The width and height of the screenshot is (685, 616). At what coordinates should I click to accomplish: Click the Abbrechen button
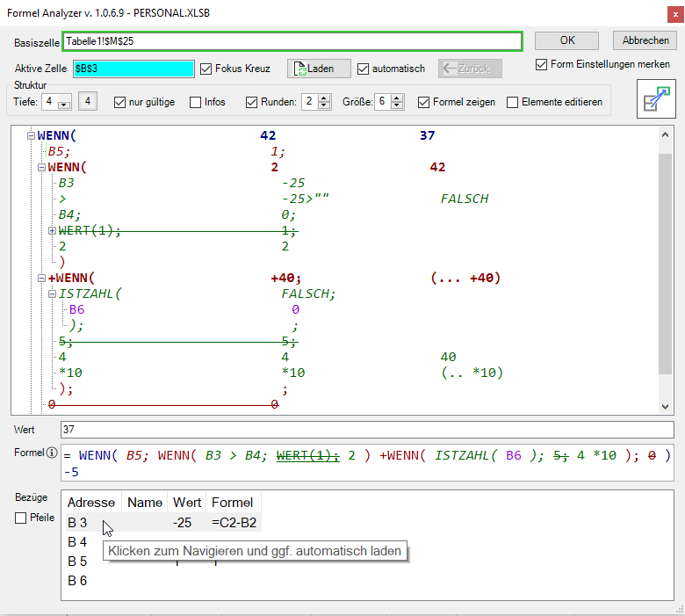[x=645, y=40]
